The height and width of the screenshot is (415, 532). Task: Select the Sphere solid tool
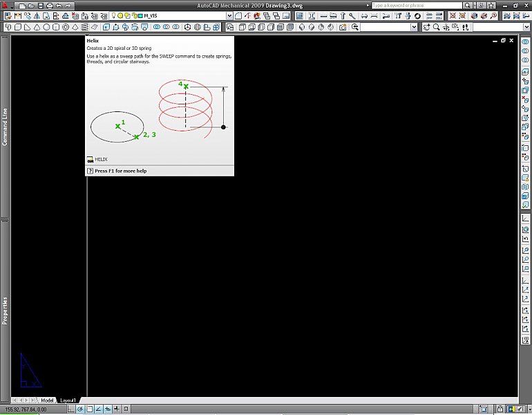pos(46,27)
